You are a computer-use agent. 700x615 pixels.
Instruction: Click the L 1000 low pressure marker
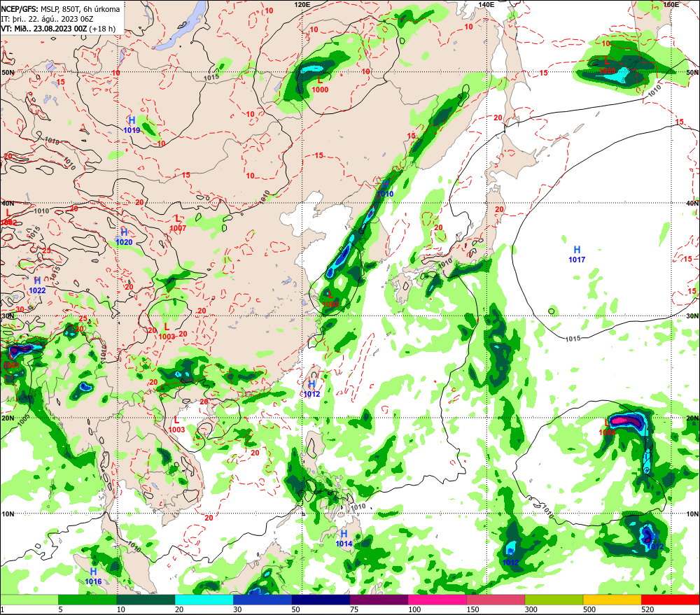pos(320,85)
